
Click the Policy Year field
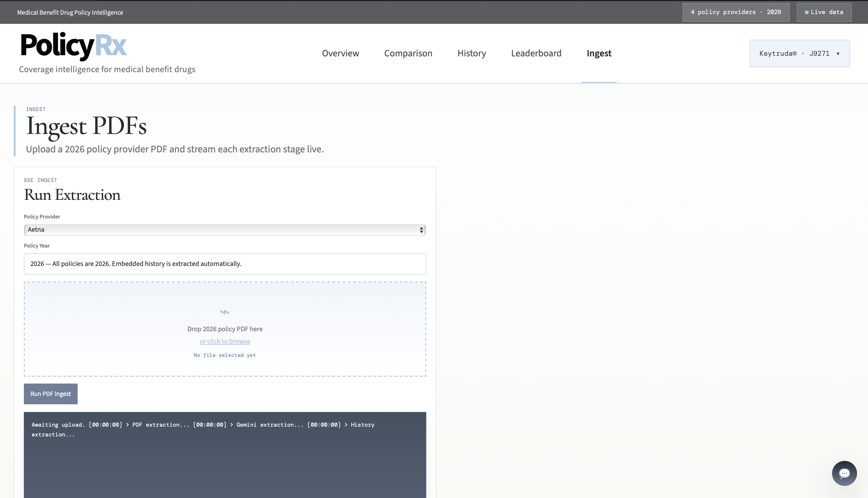coord(224,264)
